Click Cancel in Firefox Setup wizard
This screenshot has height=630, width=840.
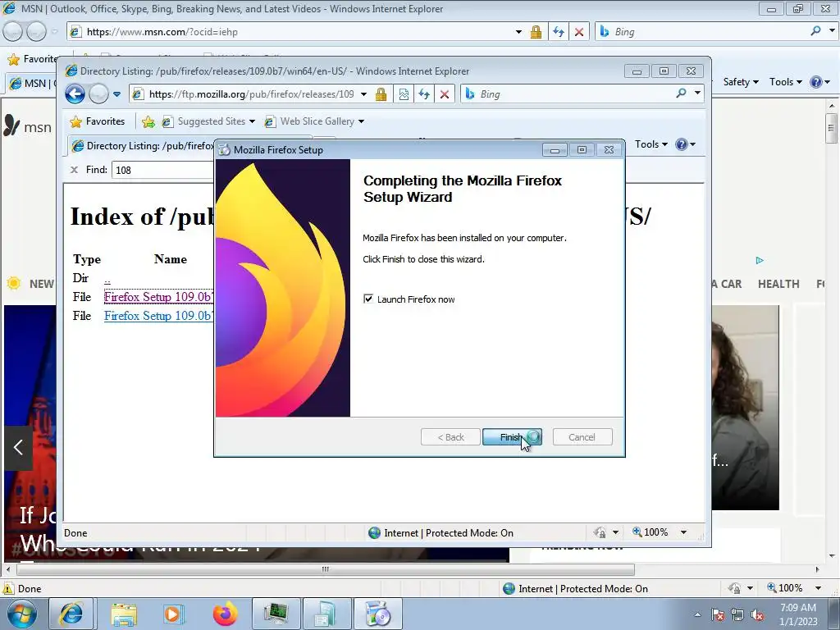pyautogui.click(x=582, y=437)
